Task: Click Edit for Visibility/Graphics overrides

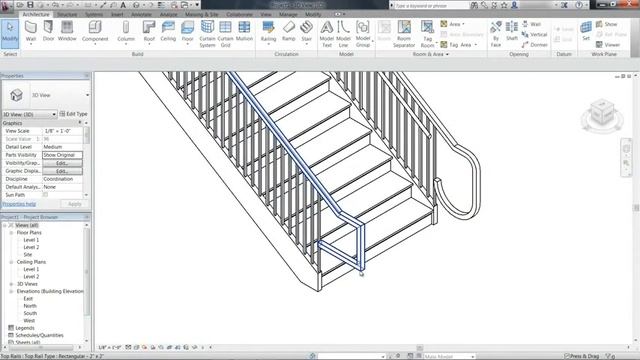Action: 62,163
